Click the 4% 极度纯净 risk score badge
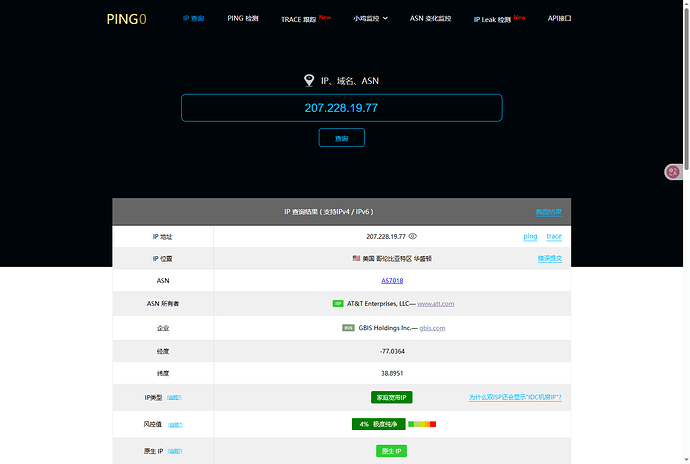Image resolution: width=690 pixels, height=464 pixels. click(378, 424)
